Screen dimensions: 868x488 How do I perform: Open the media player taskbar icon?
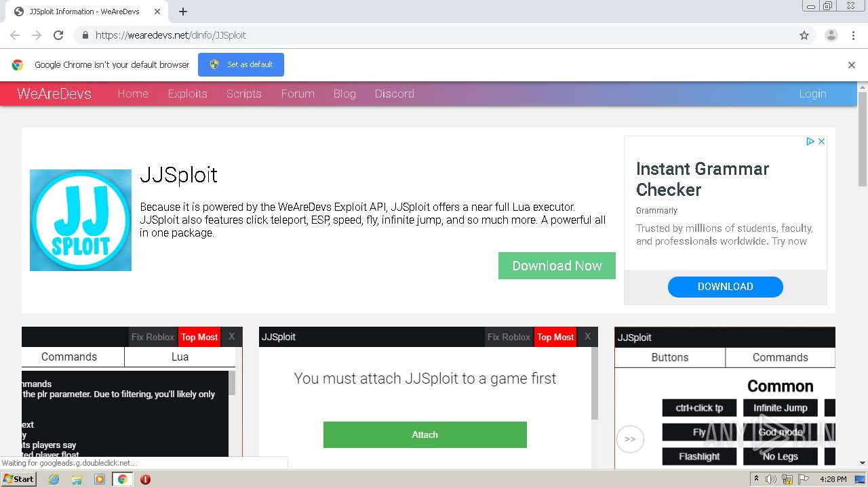click(100, 479)
